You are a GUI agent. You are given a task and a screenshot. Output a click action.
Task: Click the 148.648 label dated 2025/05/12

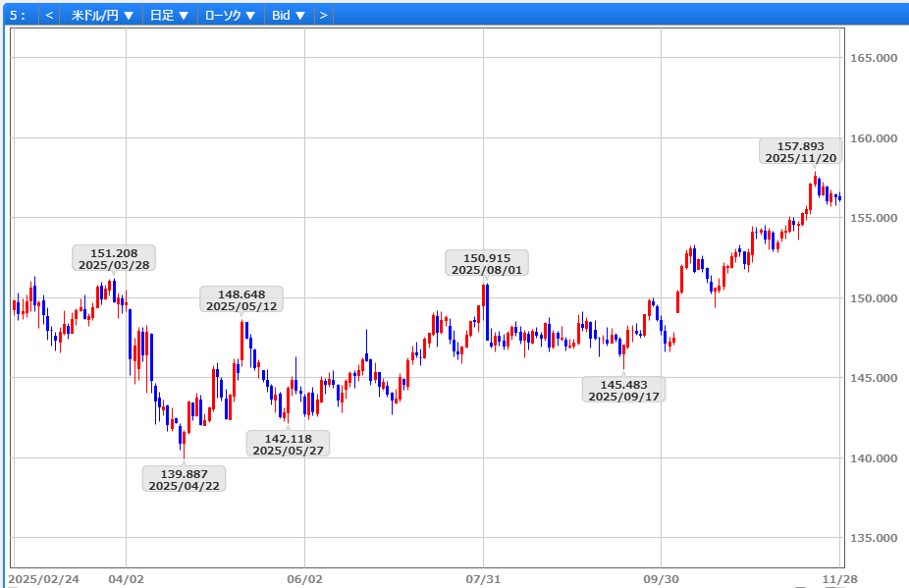tap(241, 299)
